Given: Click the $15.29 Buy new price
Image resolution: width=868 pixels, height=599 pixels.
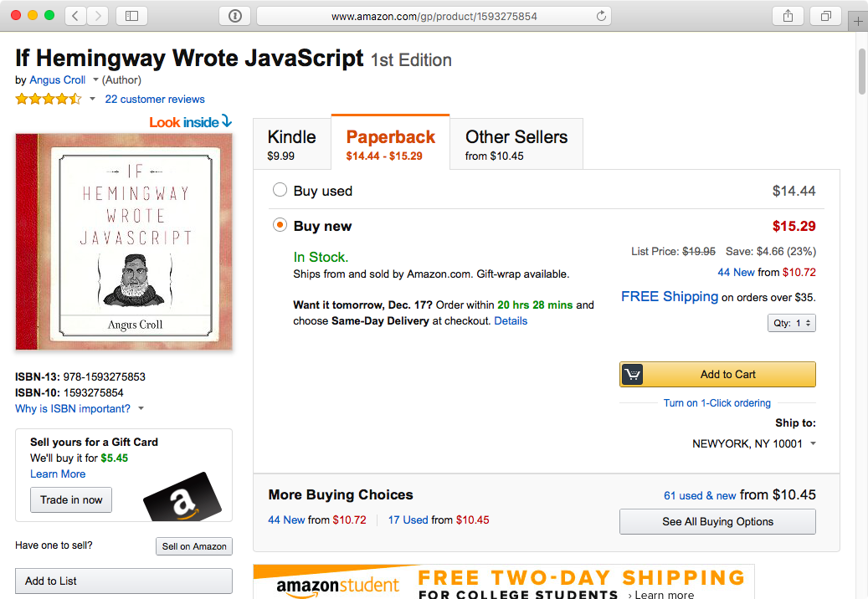Looking at the screenshot, I should tap(794, 226).
